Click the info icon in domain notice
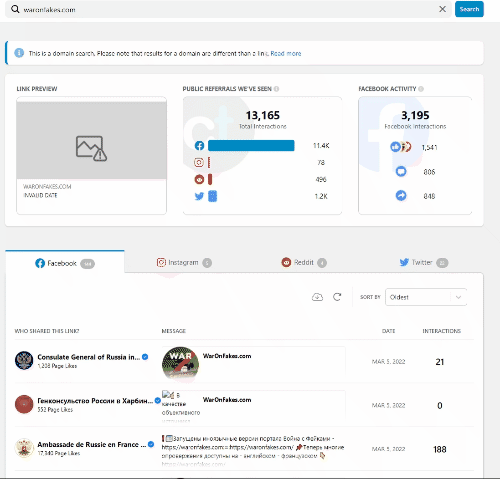The image size is (500, 479). 19,53
